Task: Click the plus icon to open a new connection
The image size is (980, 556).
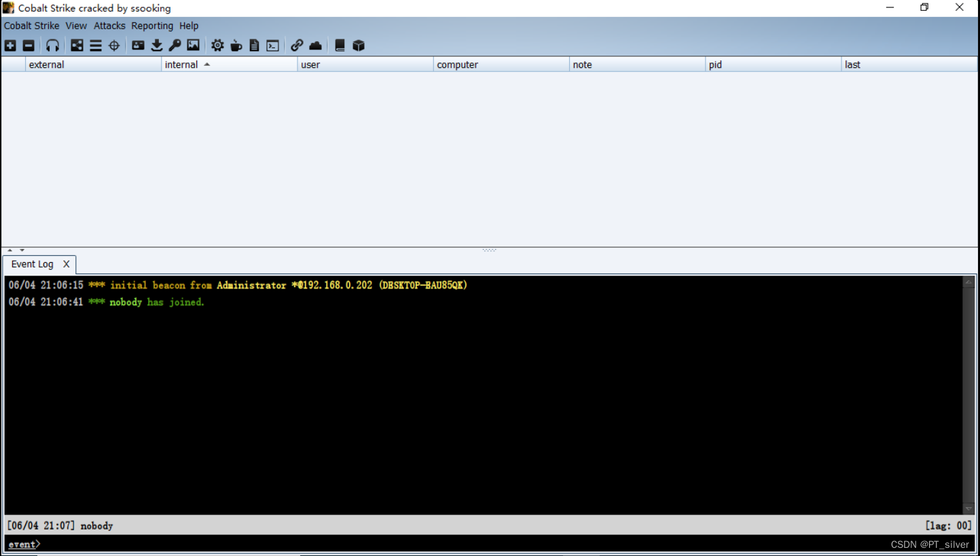Action: (10, 45)
